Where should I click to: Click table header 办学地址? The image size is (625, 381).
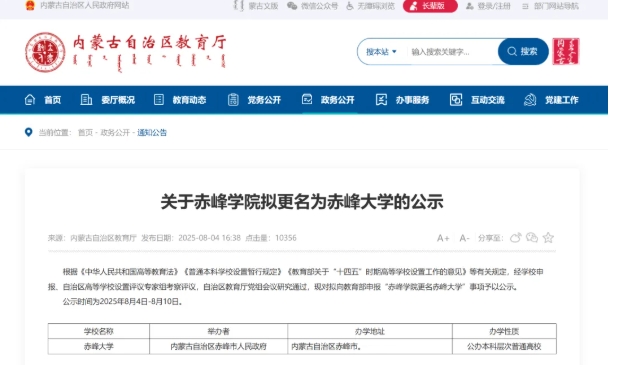(370, 331)
